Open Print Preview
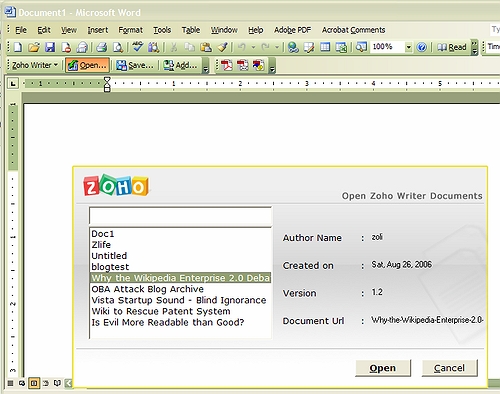This screenshot has width=500, height=394. point(118,47)
